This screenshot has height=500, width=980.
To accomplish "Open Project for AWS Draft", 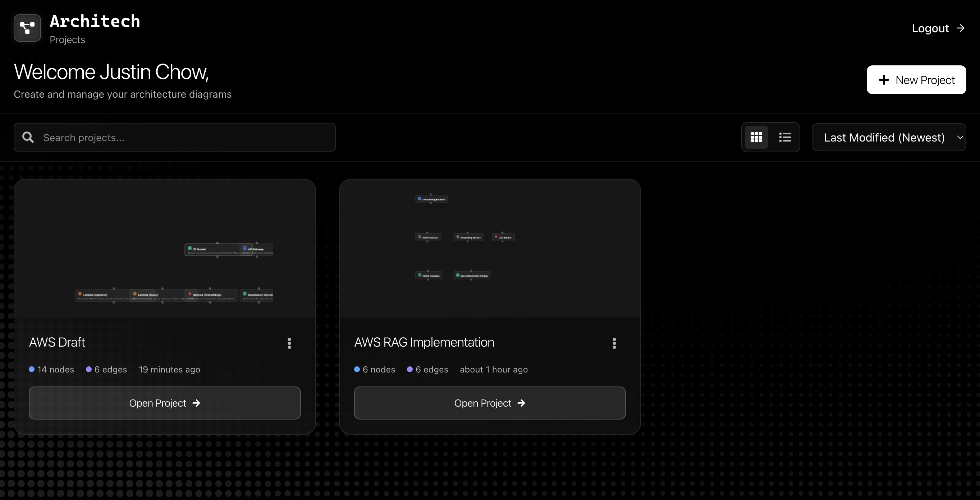I will [x=164, y=403].
